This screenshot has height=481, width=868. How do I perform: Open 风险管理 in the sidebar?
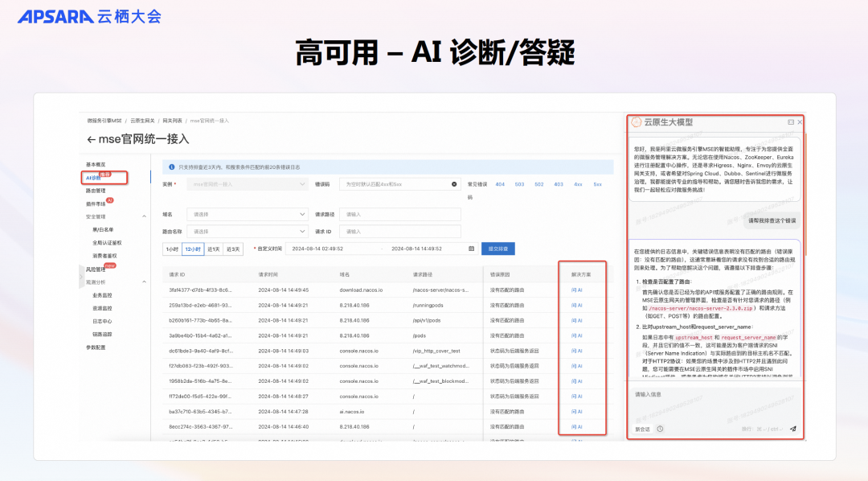(x=96, y=269)
